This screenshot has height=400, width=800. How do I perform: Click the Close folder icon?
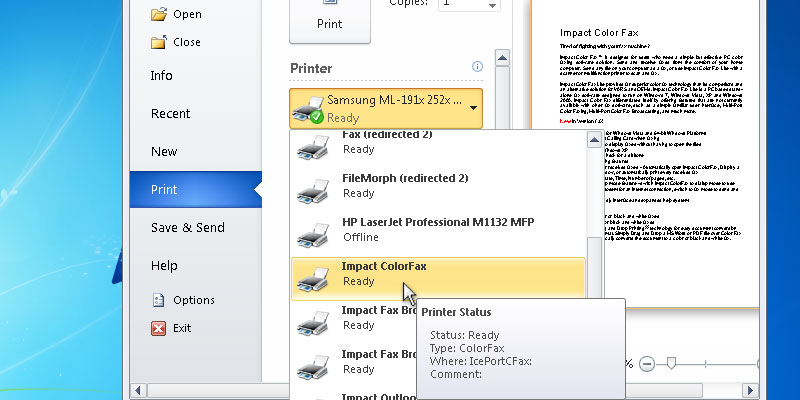157,42
